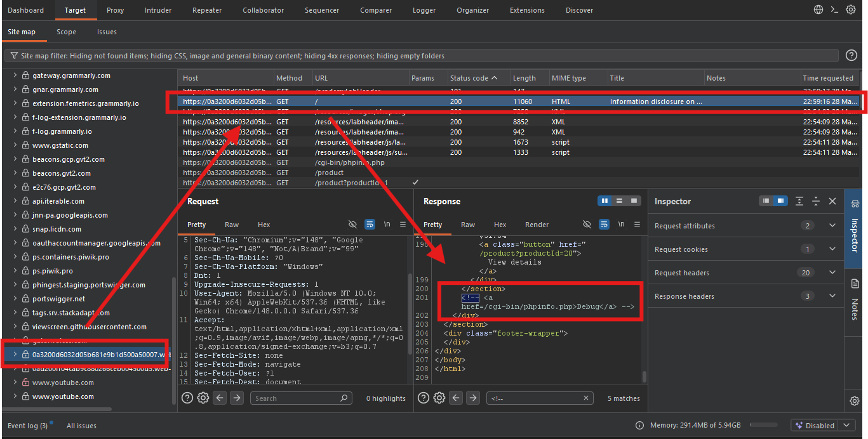This screenshot has height=439, width=868.
Task: Toggle Response word wrap icon
Action: pyautogui.click(x=604, y=225)
